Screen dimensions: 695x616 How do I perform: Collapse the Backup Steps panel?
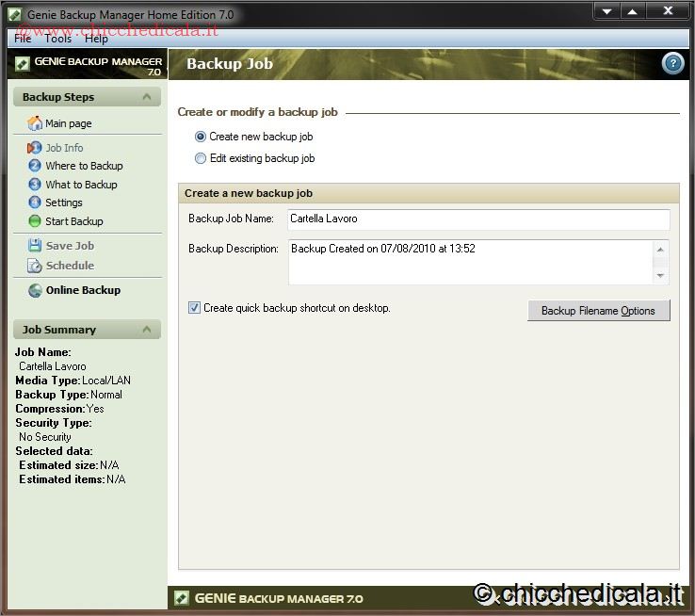147,97
